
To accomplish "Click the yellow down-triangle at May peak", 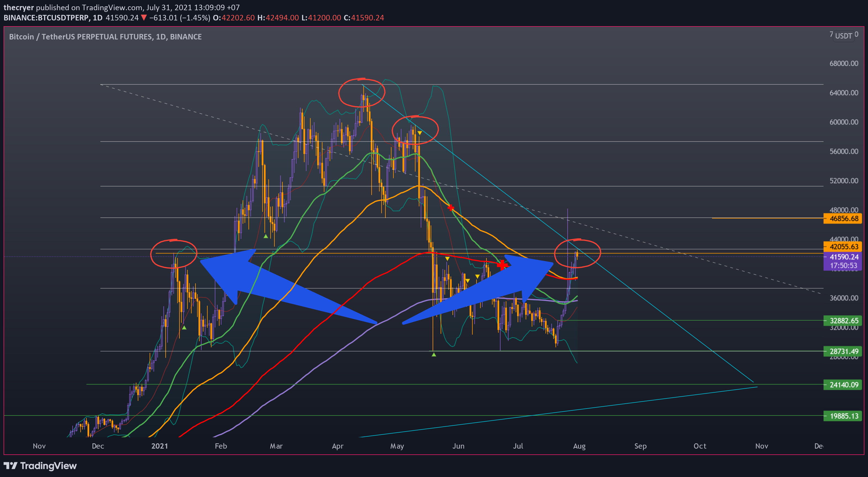I will point(420,133).
